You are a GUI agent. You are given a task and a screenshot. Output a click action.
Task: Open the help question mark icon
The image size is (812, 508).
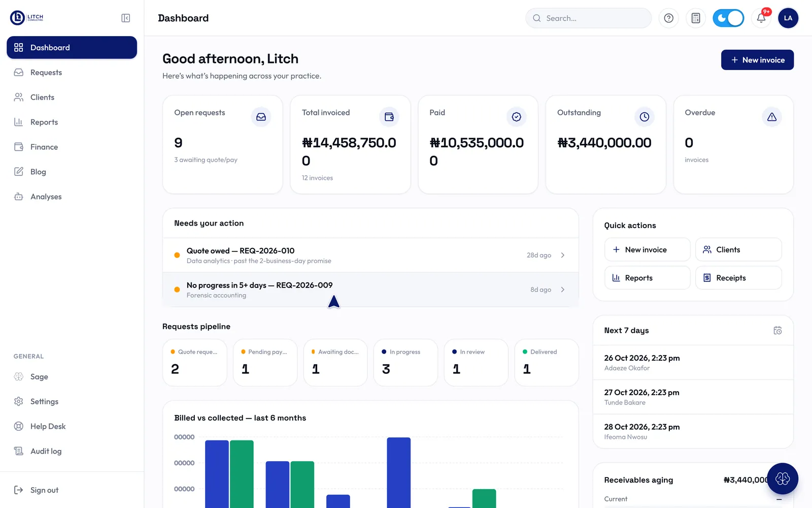[x=669, y=18]
